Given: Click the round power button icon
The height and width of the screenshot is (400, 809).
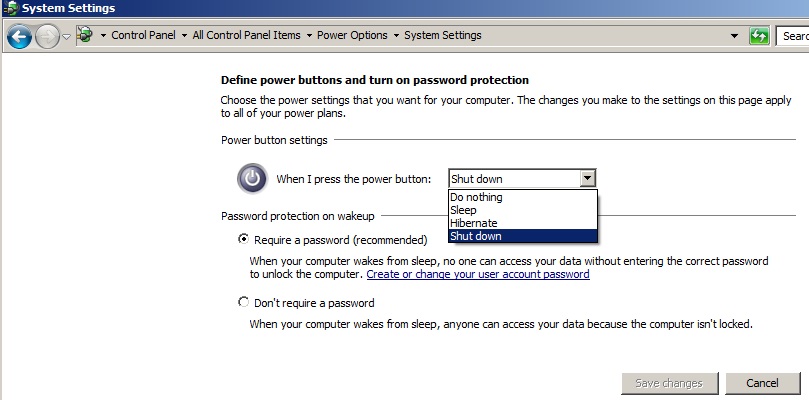Looking at the screenshot, I should point(252,179).
